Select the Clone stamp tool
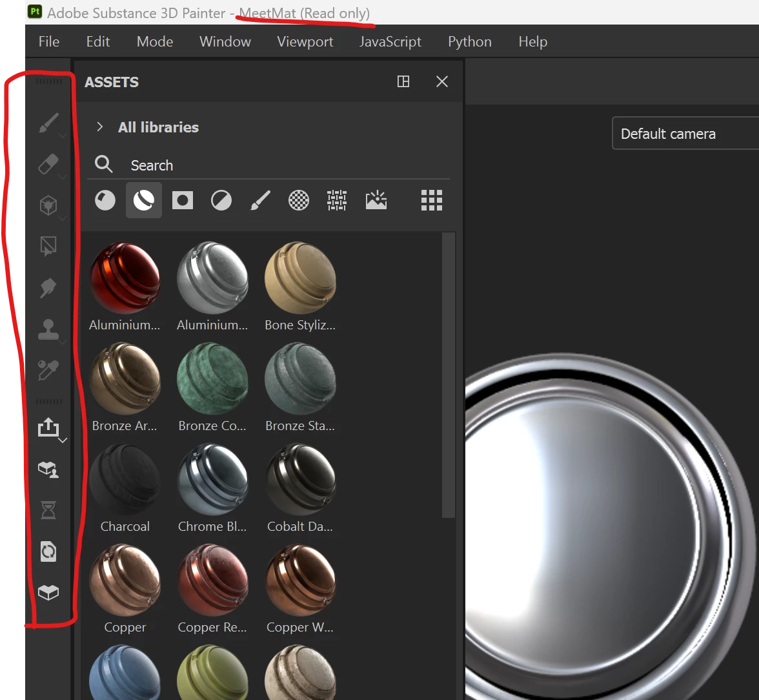The width and height of the screenshot is (759, 700). click(x=48, y=329)
